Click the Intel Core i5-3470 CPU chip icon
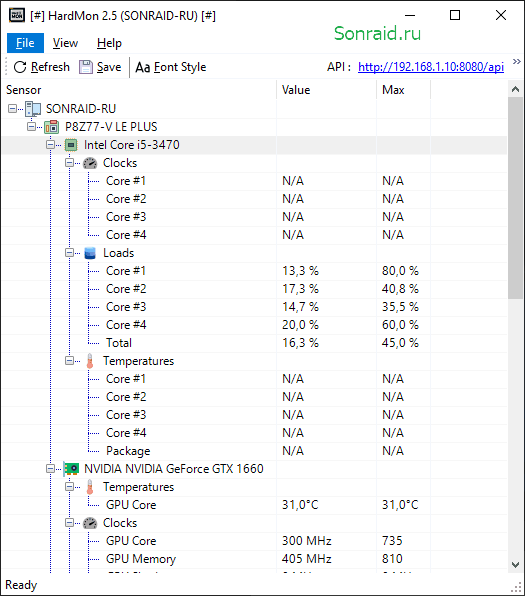The image size is (525, 596). point(71,145)
